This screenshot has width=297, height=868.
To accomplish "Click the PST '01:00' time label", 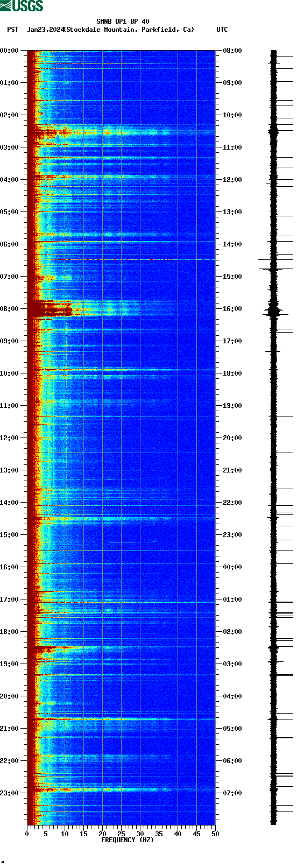I will coord(10,83).
